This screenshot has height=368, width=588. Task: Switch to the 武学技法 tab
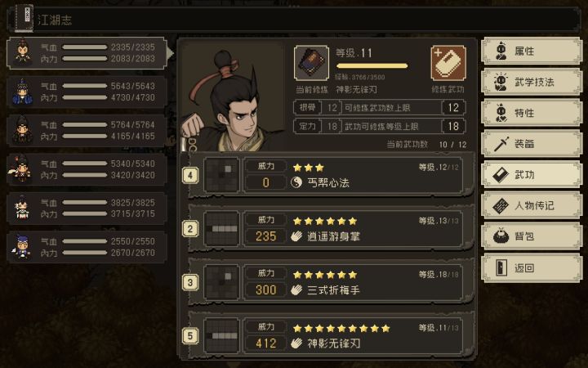[532, 82]
